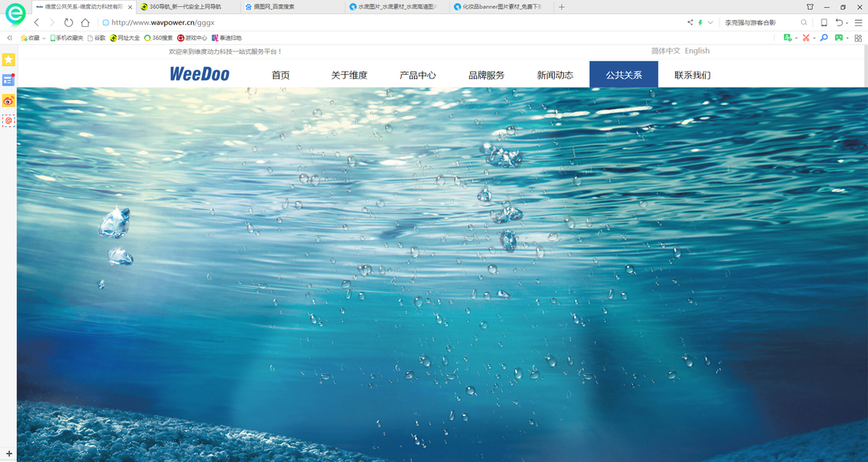Viewport: 868px width, 462px height.
Task: Click the mobile phone icon in toolbar
Action: 823,22
